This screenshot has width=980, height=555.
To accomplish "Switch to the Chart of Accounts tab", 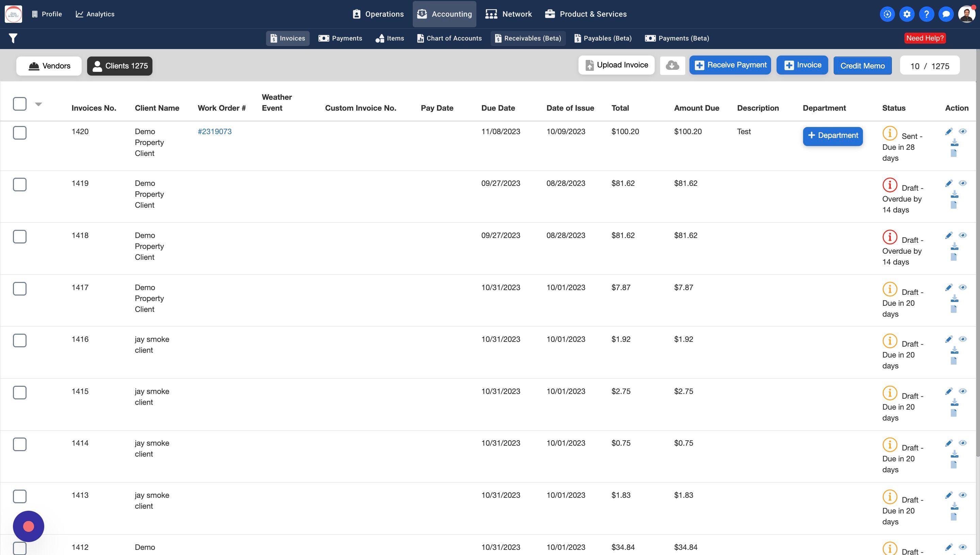I will (x=450, y=38).
